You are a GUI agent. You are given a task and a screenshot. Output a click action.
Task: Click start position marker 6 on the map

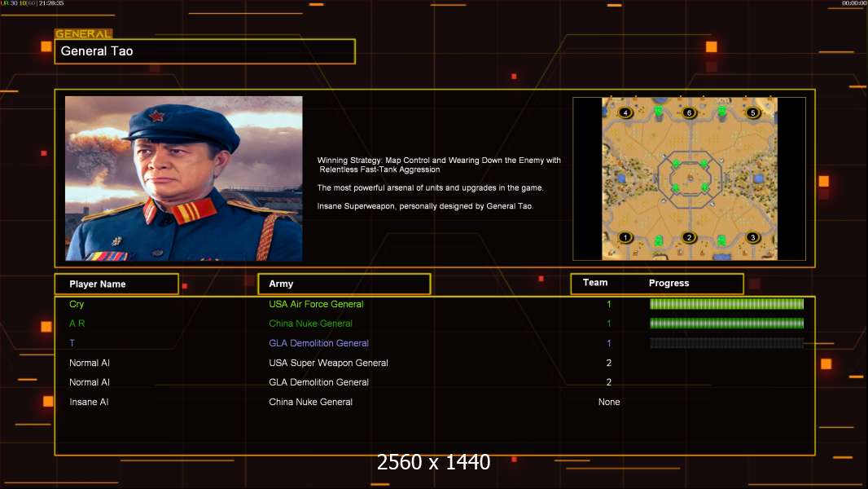[x=689, y=112]
